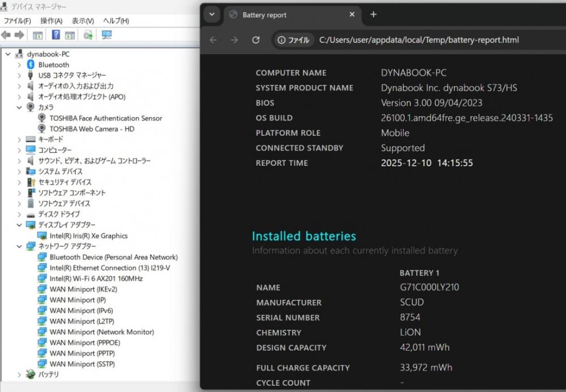Click the blue help icon in Device Manager toolbar
566x392 pixels.
(56, 35)
